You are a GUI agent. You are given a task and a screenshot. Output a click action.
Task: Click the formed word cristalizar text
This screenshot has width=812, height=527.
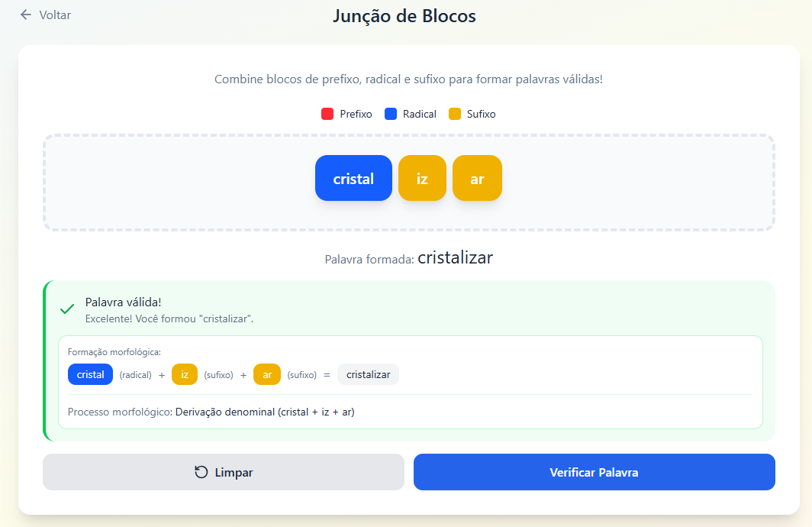point(455,257)
